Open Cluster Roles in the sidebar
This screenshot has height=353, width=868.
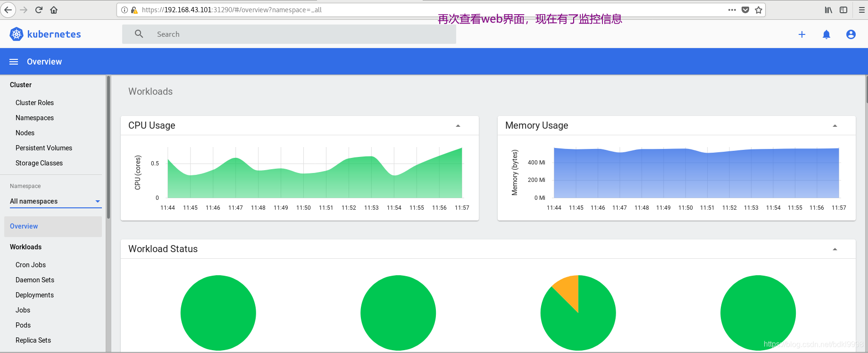tap(34, 103)
